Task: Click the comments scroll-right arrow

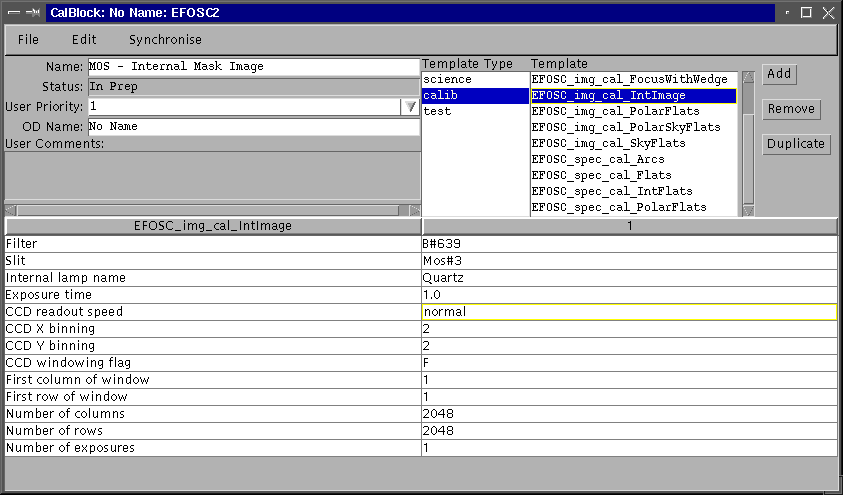Action: (415, 210)
